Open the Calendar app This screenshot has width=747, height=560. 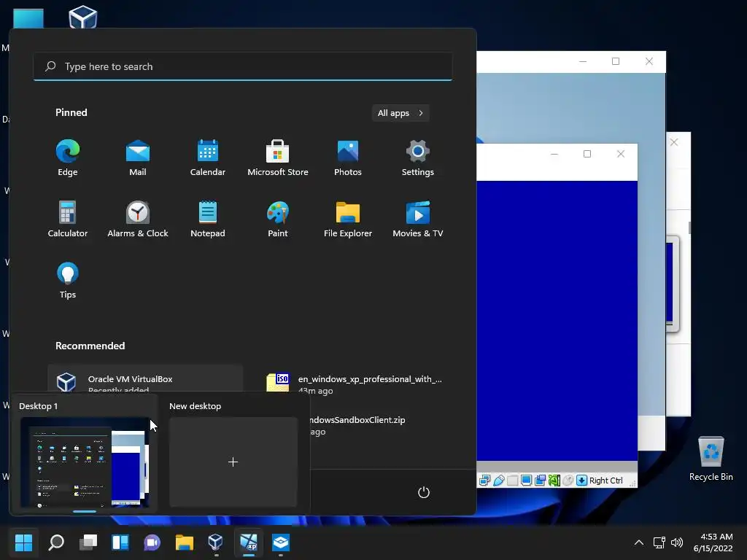pyautogui.click(x=208, y=158)
